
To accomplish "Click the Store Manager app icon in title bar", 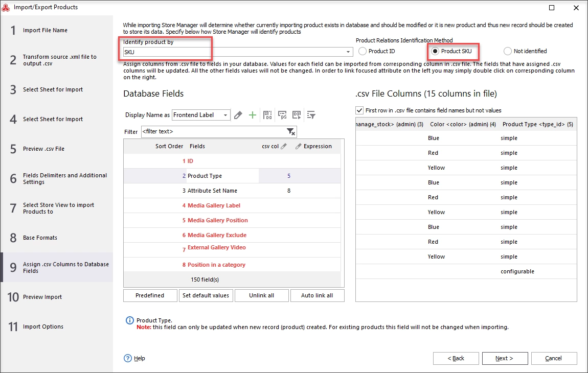I will (x=6, y=7).
